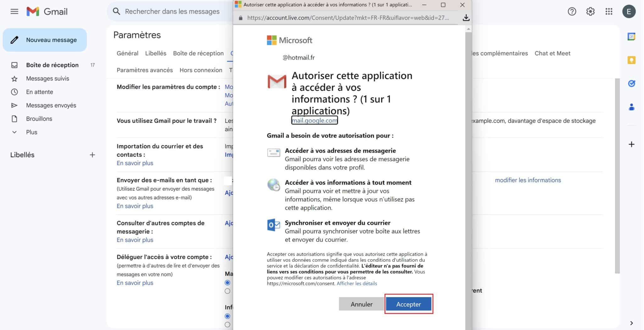
Task: Click the plus icon to get add-ons
Action: (x=631, y=144)
